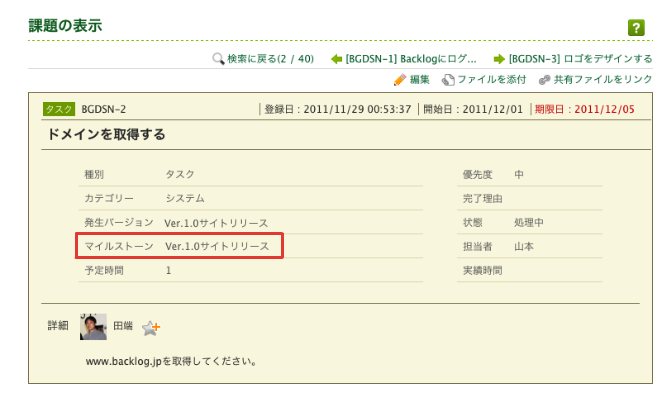Click the chain link shared-file icon
The width and height of the screenshot is (662, 407).
pyautogui.click(x=545, y=80)
